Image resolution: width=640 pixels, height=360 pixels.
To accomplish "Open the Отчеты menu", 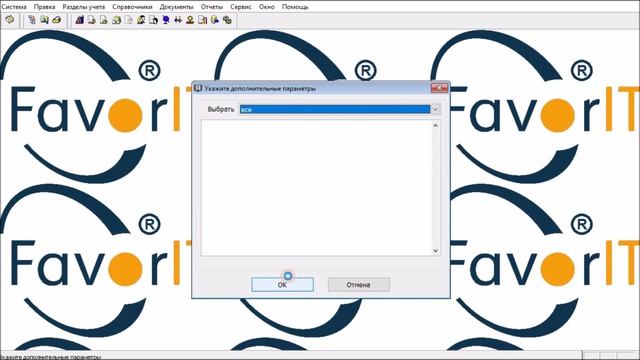I will 212,7.
